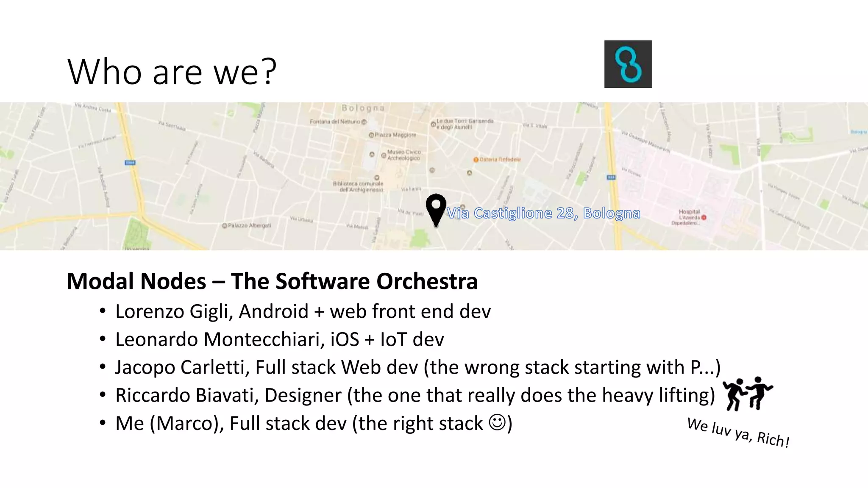
Task: Click the Hospital red marker on map
Action: (704, 217)
